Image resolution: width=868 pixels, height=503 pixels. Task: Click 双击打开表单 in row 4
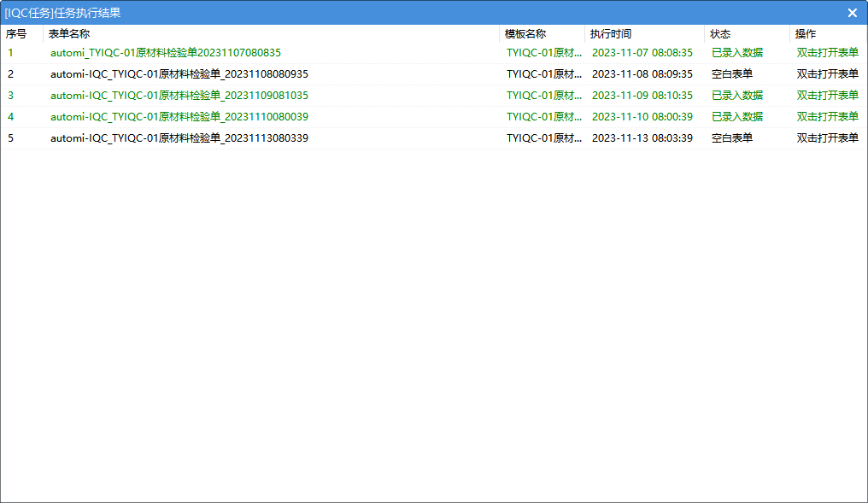(827, 117)
